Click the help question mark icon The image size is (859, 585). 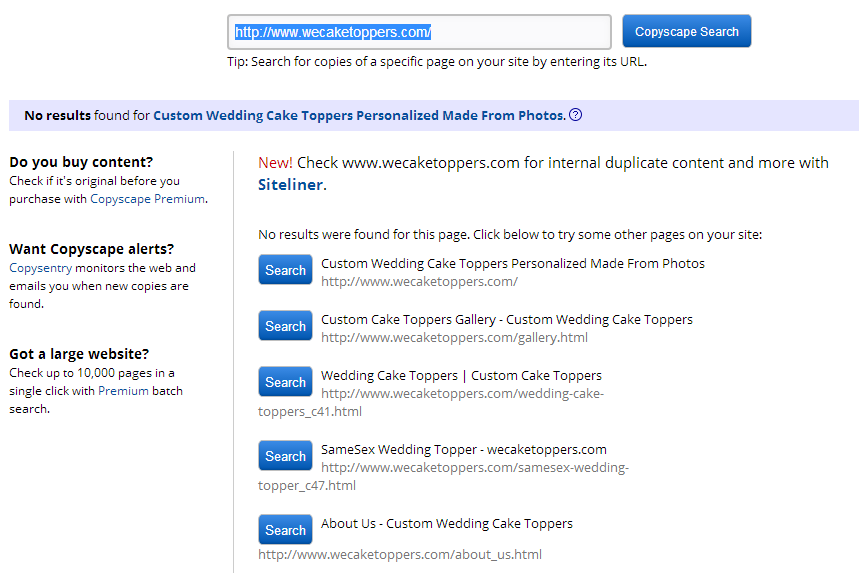click(x=575, y=115)
